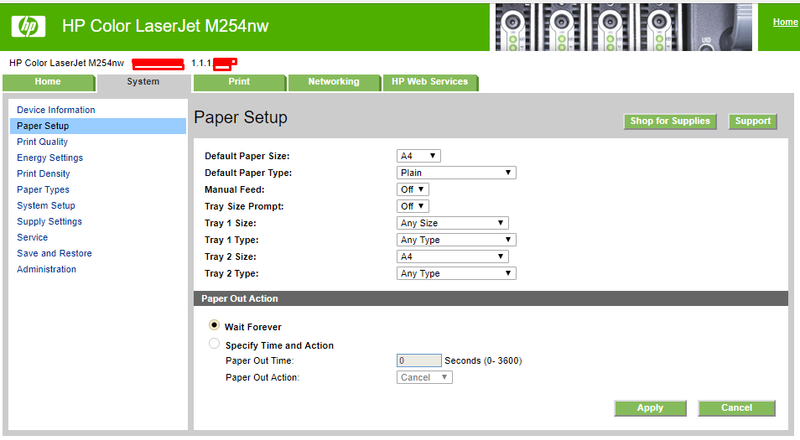Click the HP logo icon
Image resolution: width=800 pixels, height=440 pixels.
pyautogui.click(x=29, y=26)
